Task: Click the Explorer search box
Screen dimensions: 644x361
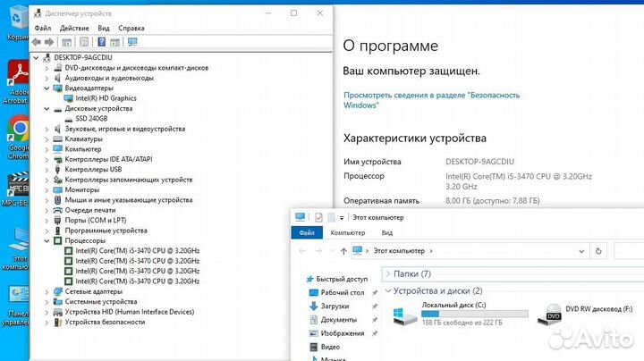Action: [x=629, y=251]
